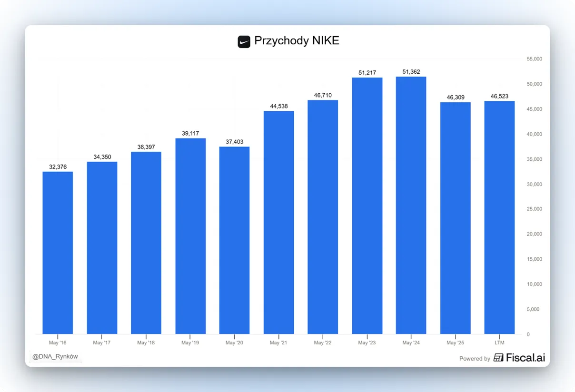Select the May '21 revenue bar

[278, 222]
